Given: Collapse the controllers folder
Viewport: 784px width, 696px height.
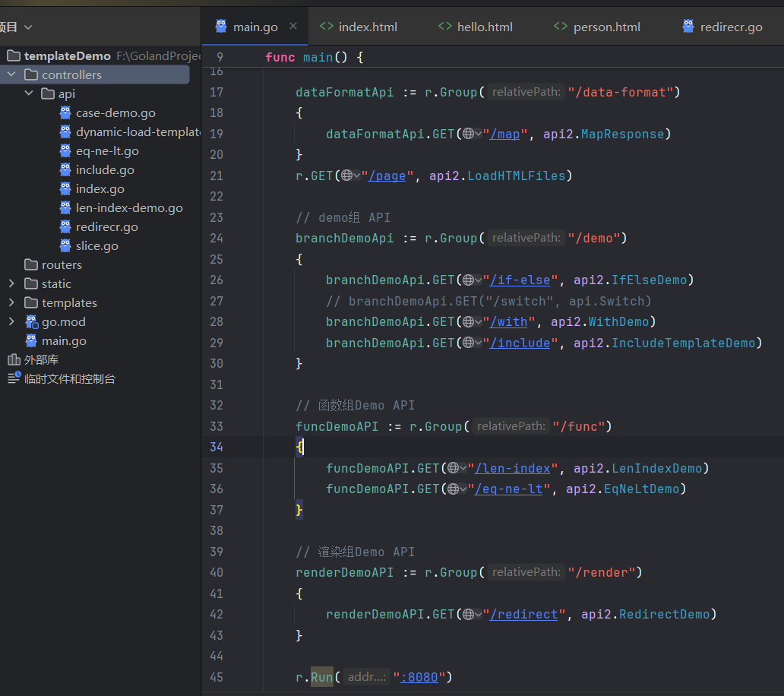Looking at the screenshot, I should click(11, 74).
